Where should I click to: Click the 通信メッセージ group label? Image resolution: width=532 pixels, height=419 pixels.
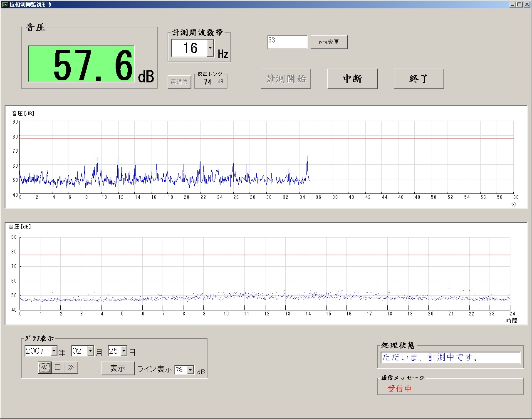pyautogui.click(x=403, y=378)
